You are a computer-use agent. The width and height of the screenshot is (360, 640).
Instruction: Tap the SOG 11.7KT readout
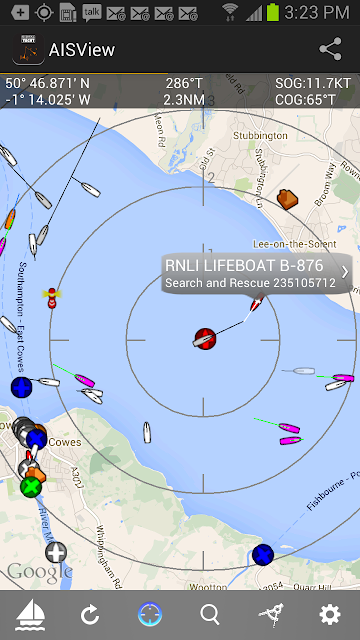(313, 83)
